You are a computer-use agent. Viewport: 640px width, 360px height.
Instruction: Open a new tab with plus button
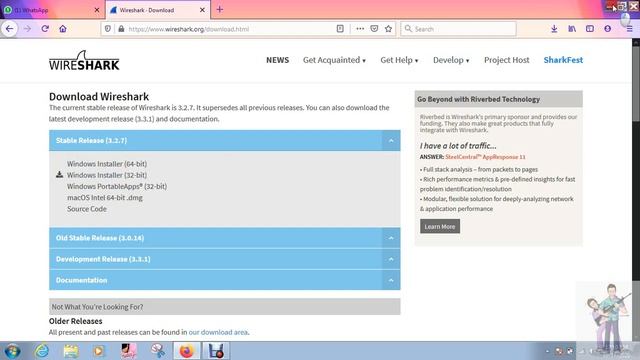(x=220, y=9)
